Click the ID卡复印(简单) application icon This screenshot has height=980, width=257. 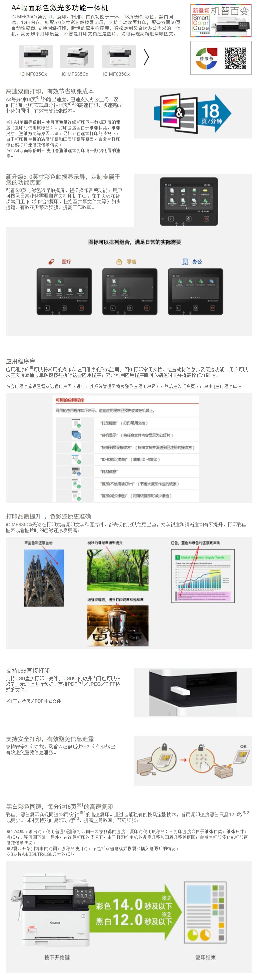[x=76, y=459]
